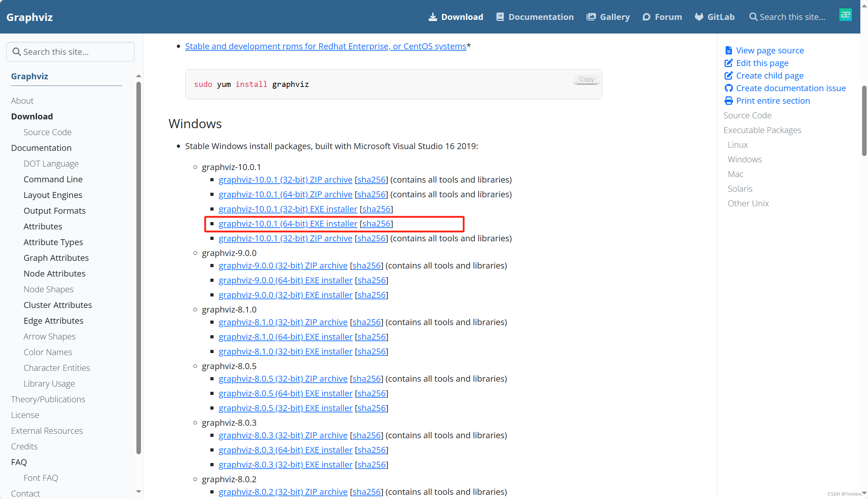Click the GitLab fox icon
This screenshot has height=499, width=868.
(x=699, y=17)
